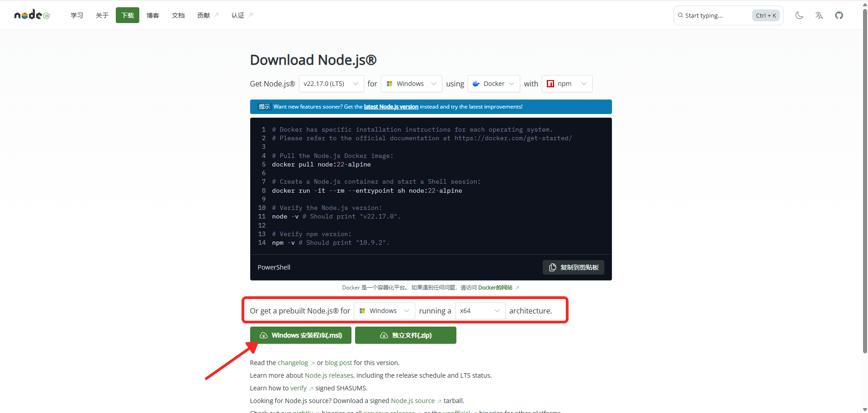Open the GitHub icon link
The image size is (868, 413).
tap(839, 15)
